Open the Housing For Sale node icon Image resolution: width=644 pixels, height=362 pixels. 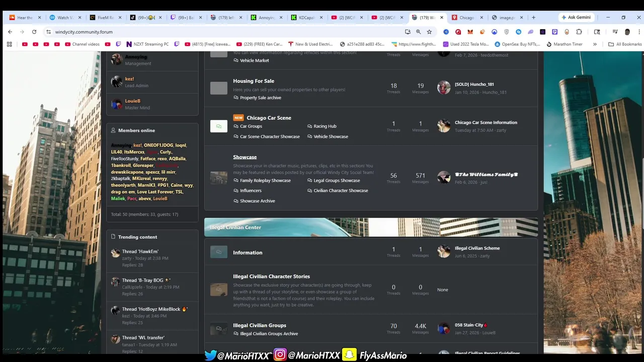[218, 88]
